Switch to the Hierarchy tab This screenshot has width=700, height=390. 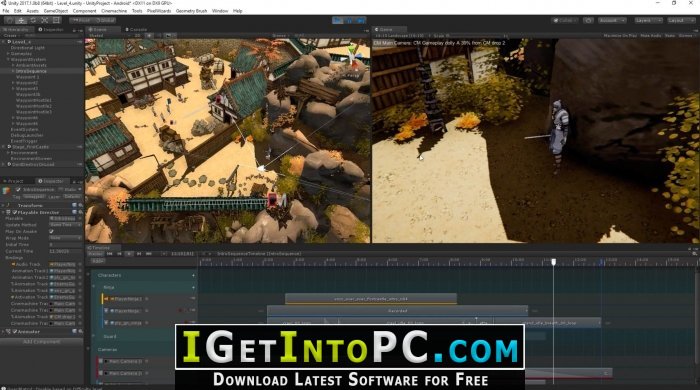[x=17, y=29]
